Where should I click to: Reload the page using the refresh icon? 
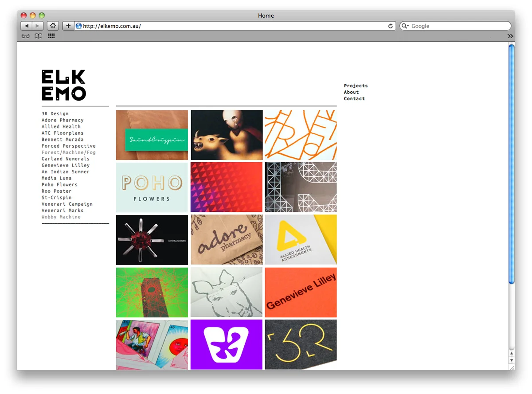(391, 26)
